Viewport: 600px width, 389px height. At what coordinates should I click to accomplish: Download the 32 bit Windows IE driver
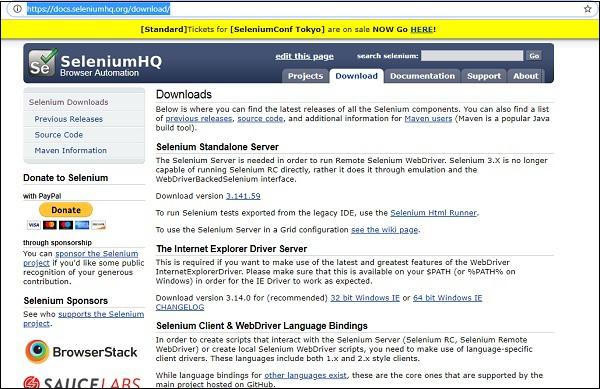[x=365, y=298]
